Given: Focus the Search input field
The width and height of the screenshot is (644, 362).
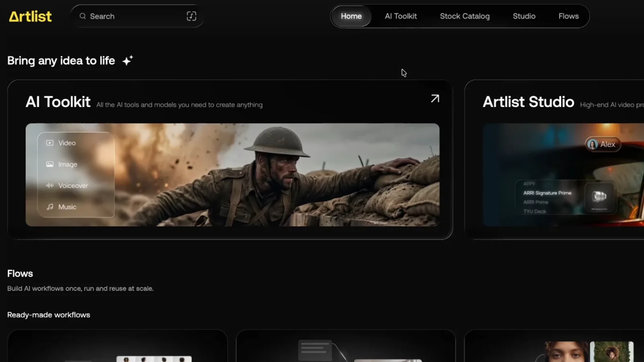Looking at the screenshot, I should pos(137,16).
